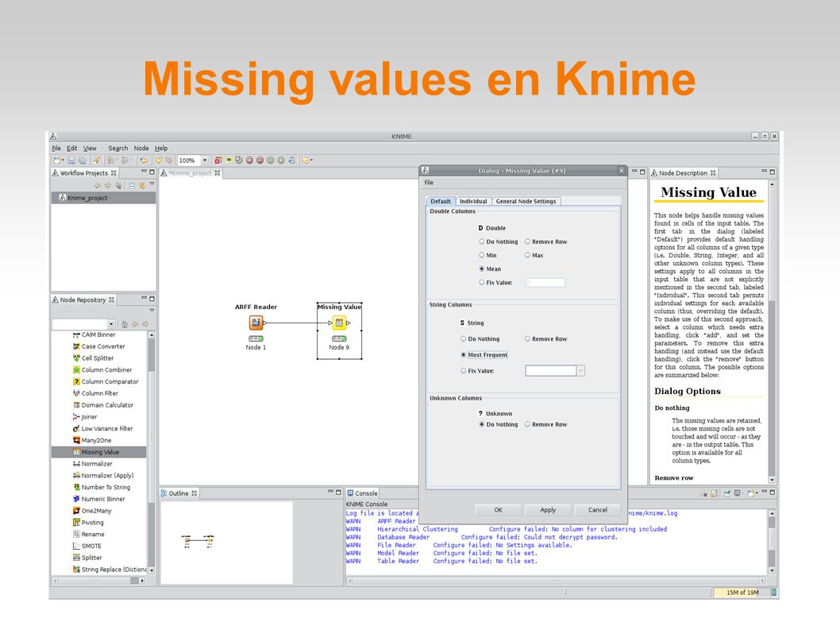840x630 pixels.
Task: Open the Search menu
Action: (x=118, y=149)
